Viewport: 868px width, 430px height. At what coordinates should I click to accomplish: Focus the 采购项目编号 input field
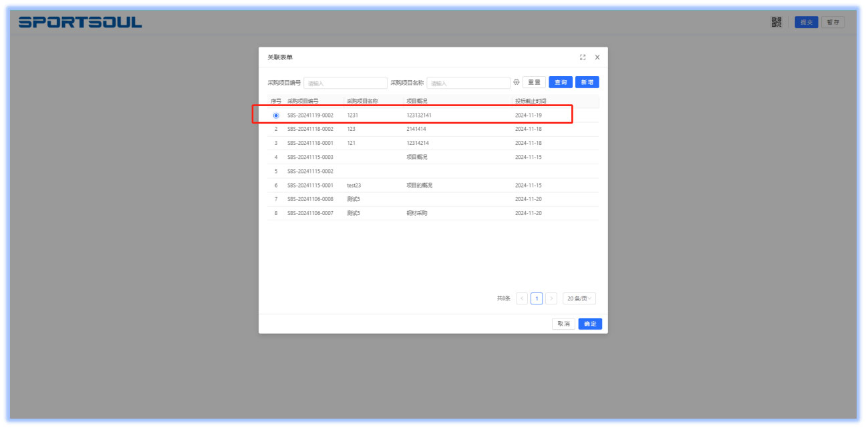345,83
